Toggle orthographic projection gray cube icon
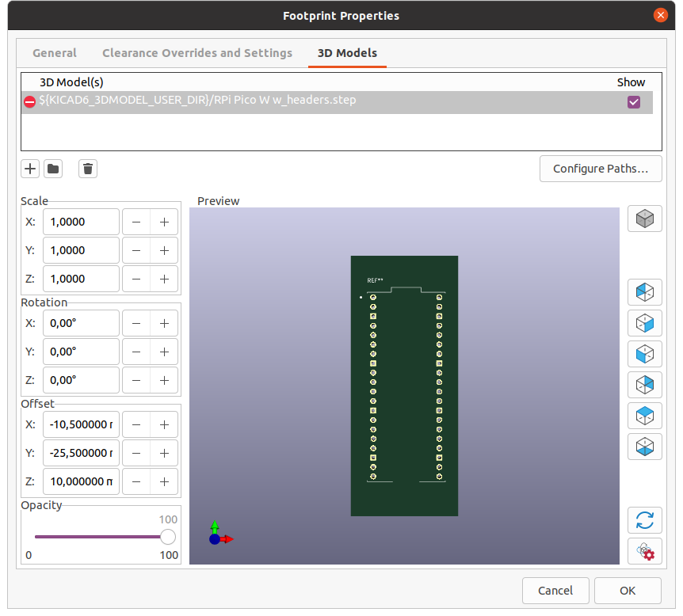Image resolution: width=683 pixels, height=616 pixels. click(644, 219)
